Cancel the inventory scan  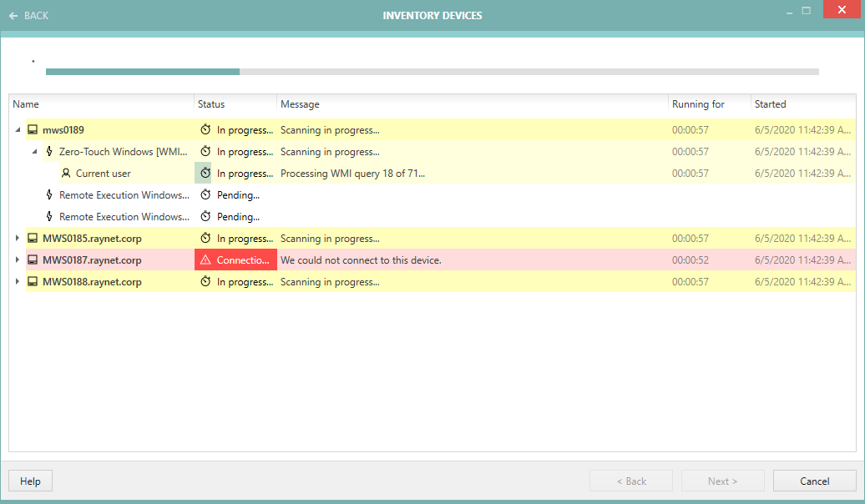[814, 481]
